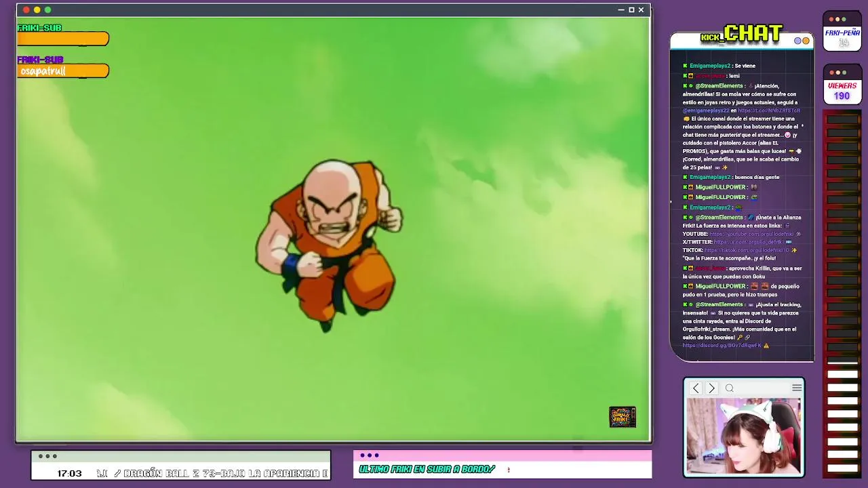Click the empty orange FRIKI-SUB bar
Screen dimensions: 868x488
(63, 39)
